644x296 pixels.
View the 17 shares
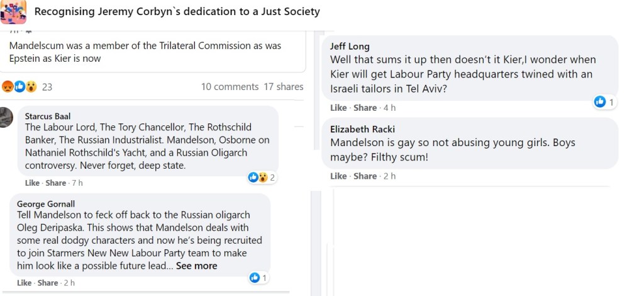click(284, 87)
